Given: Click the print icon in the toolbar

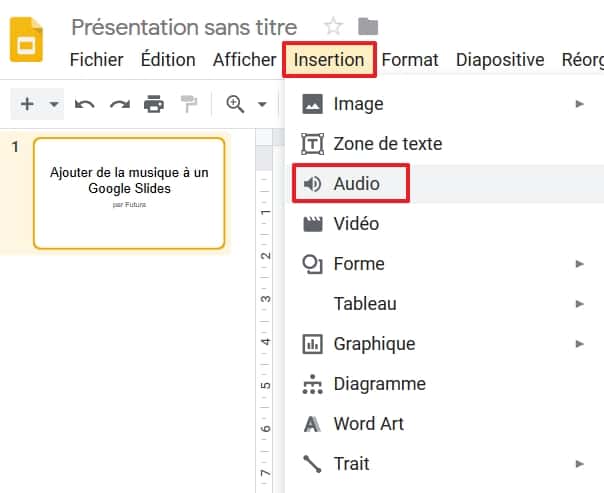Looking at the screenshot, I should pos(154,104).
